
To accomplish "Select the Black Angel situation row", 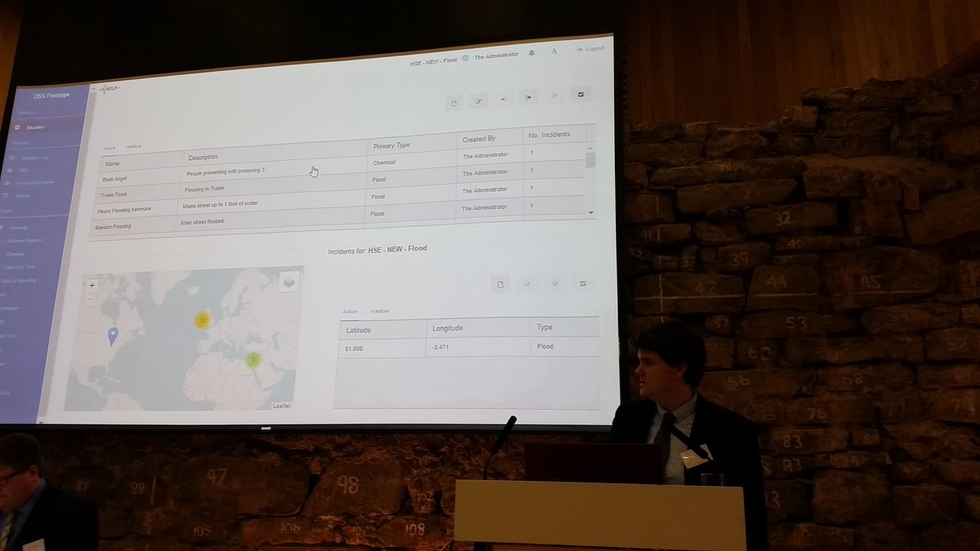I will tap(341, 169).
